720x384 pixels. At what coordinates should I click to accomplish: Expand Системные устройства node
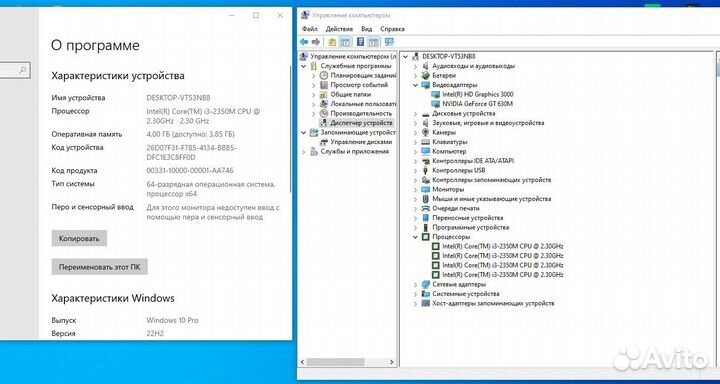[x=415, y=294]
